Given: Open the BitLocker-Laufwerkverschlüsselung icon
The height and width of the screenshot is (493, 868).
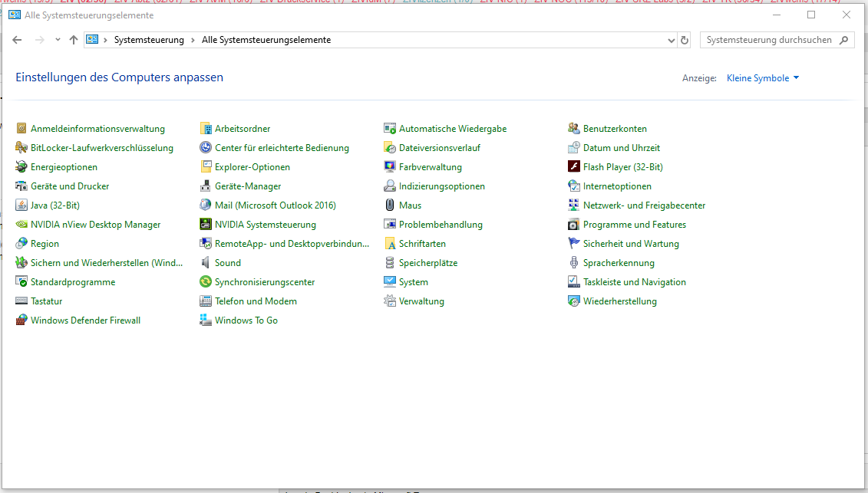Looking at the screenshot, I should click(x=22, y=148).
